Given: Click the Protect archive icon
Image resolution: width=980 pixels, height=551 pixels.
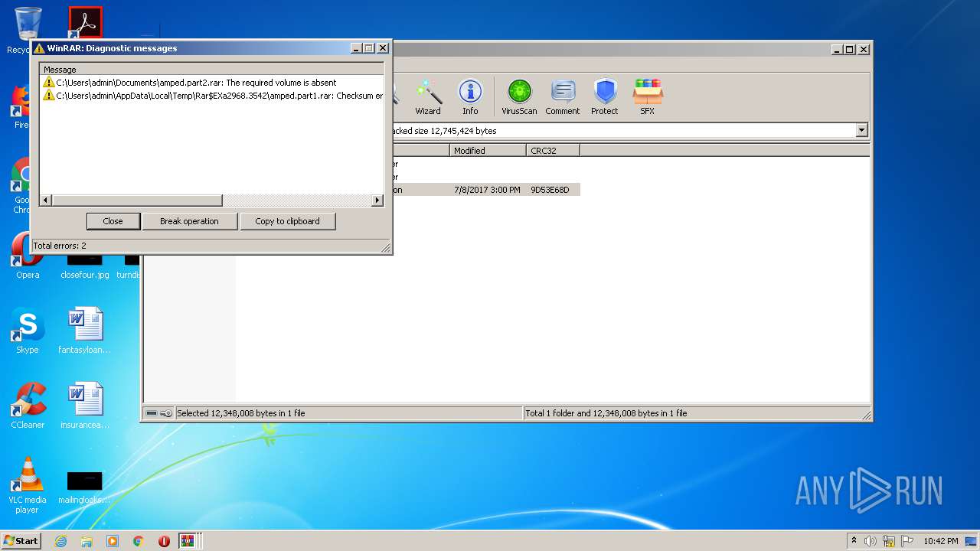Looking at the screenshot, I should (605, 97).
